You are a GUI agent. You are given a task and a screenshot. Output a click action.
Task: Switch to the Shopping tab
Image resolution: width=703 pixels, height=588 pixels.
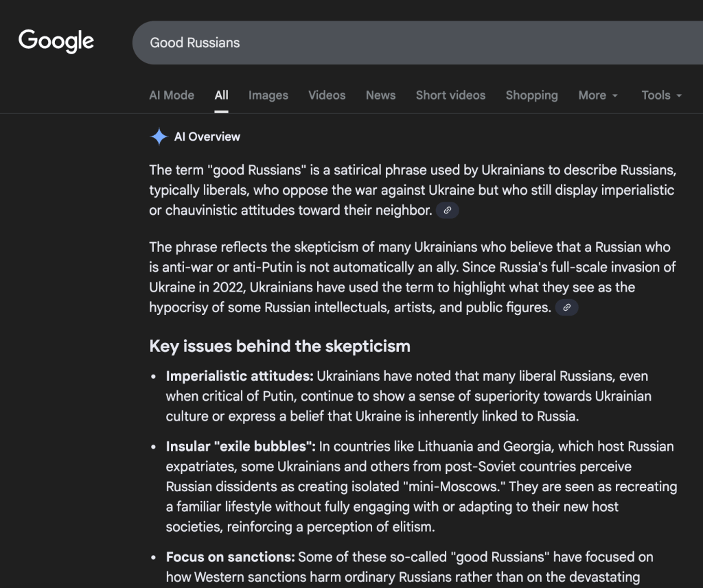click(531, 95)
